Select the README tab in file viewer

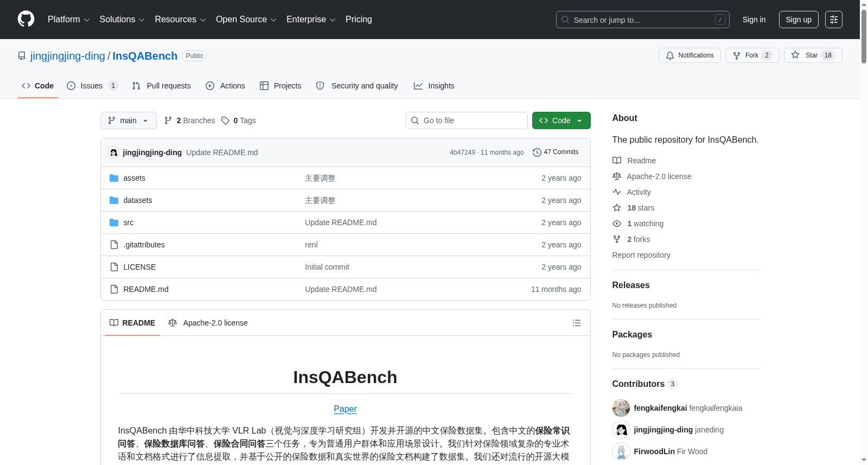tap(132, 323)
